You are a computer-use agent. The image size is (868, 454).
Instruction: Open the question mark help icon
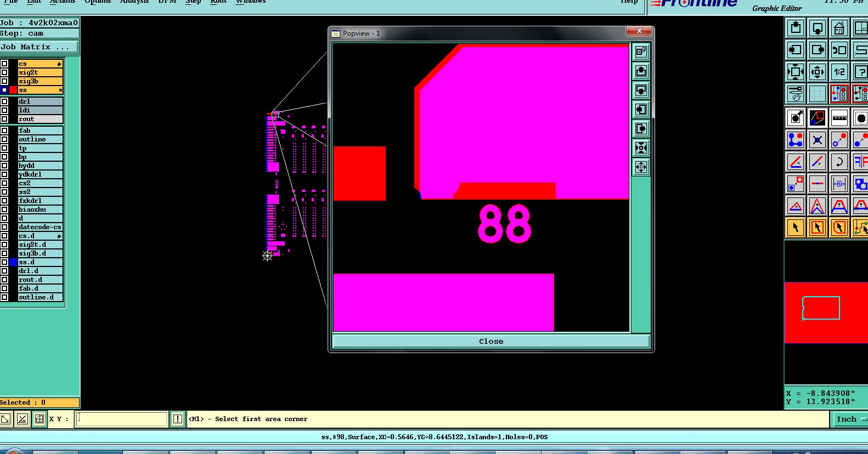pyautogui.click(x=860, y=72)
